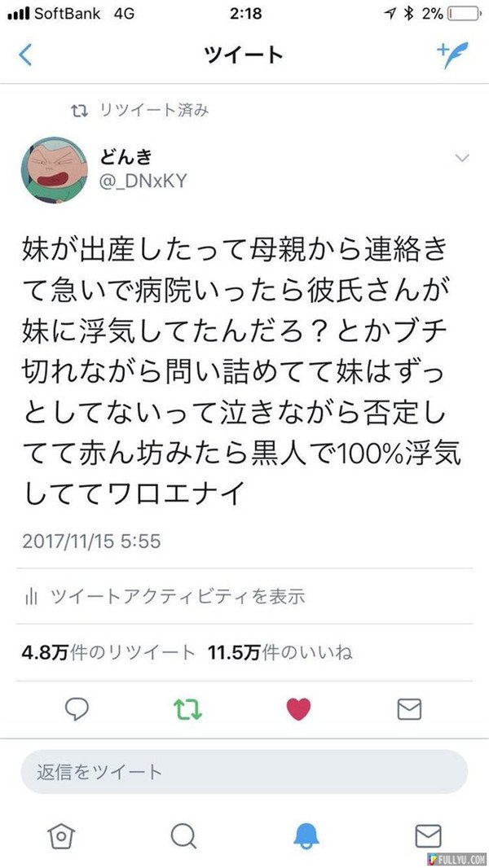The width and height of the screenshot is (489, 868).
Task: Switch to the Home tab
Action: click(60, 835)
